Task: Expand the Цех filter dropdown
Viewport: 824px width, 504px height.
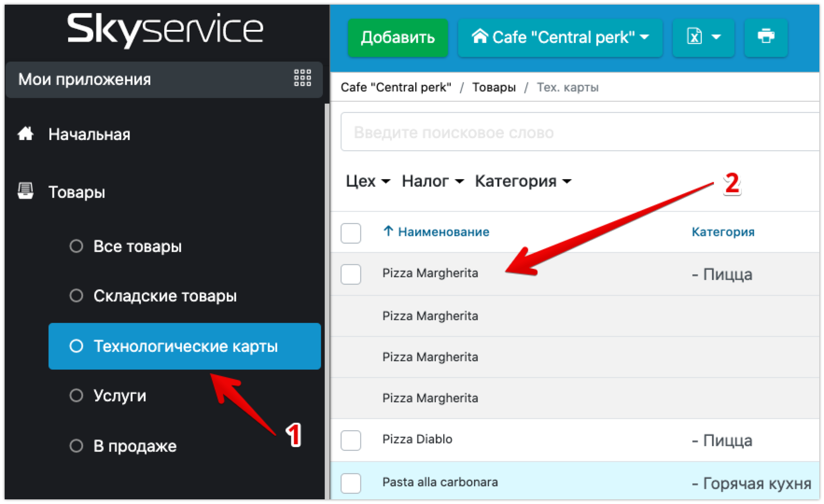Action: point(368,181)
